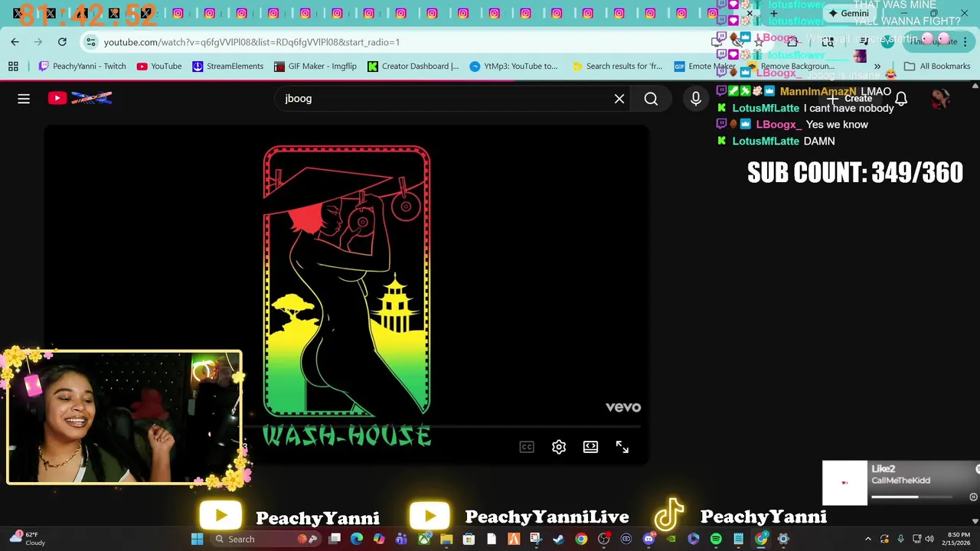Viewport: 980px width, 551px height.
Task: Open the Search results for 'fr... bookmark
Action: [617, 67]
